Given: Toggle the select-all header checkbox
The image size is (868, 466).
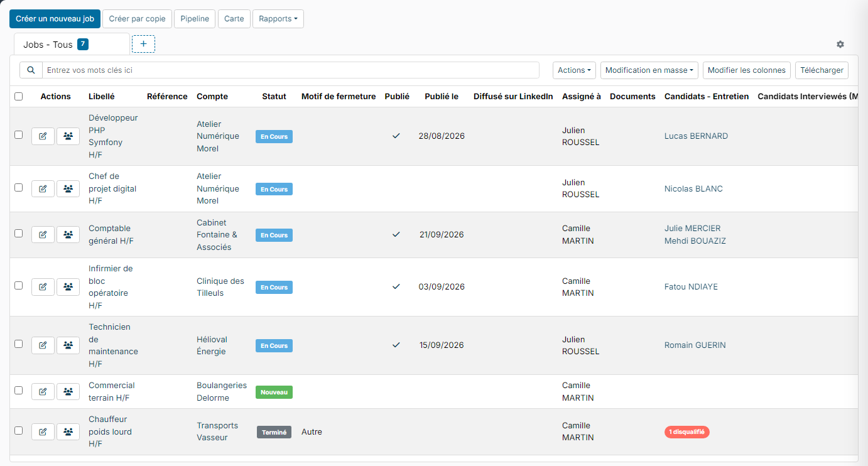Looking at the screenshot, I should tap(18, 97).
